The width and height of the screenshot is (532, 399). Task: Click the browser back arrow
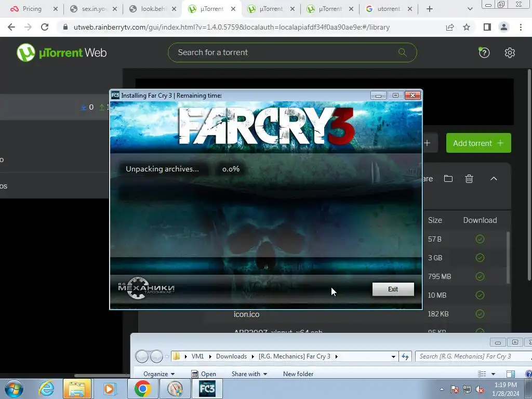[x=11, y=27]
